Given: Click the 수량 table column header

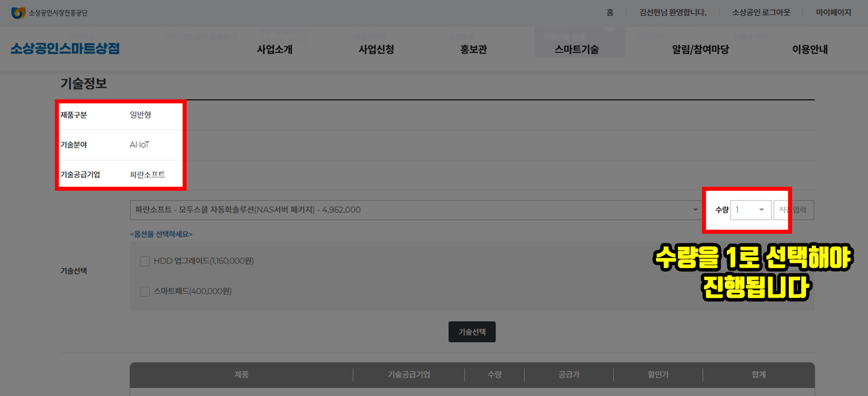Looking at the screenshot, I should click(x=494, y=375).
